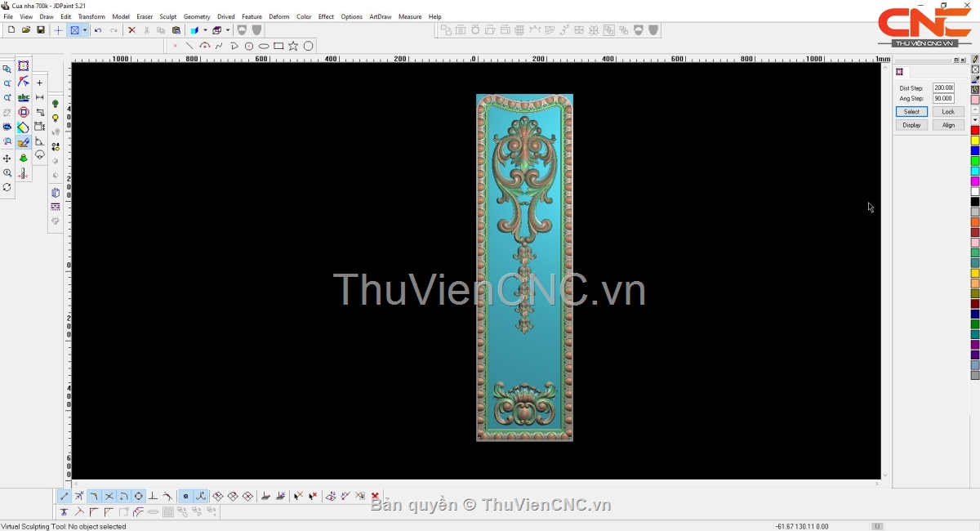Select the rectangle draw tool
980x531 pixels.
coord(278,47)
